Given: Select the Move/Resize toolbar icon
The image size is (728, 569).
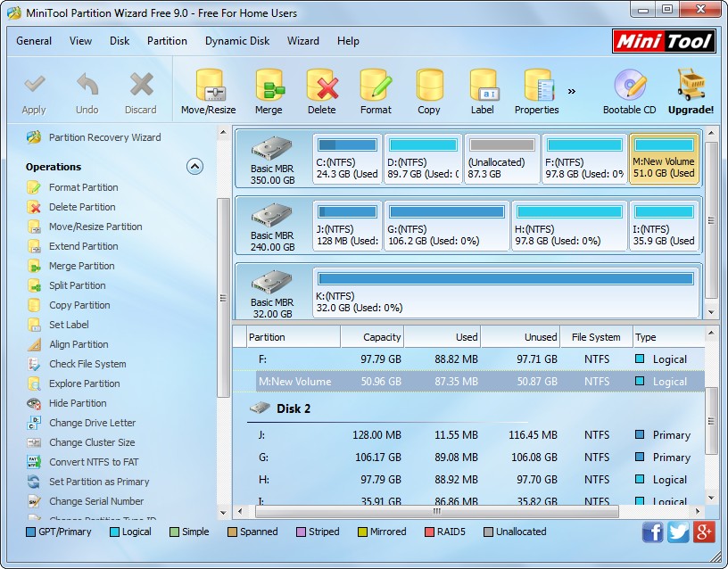Looking at the screenshot, I should 209,85.
